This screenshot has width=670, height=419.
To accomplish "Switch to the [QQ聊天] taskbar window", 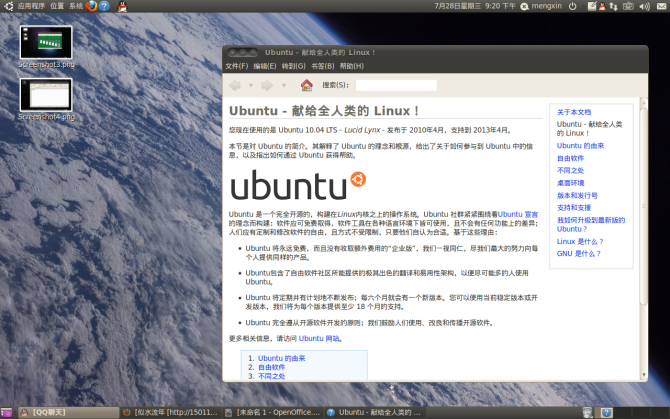I will coord(69,413).
